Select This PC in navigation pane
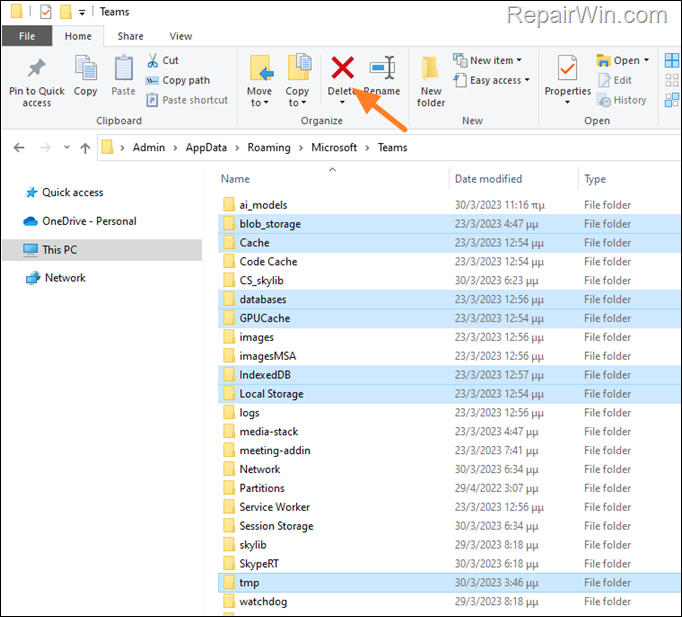Screen dimensions: 682x617 point(102,250)
